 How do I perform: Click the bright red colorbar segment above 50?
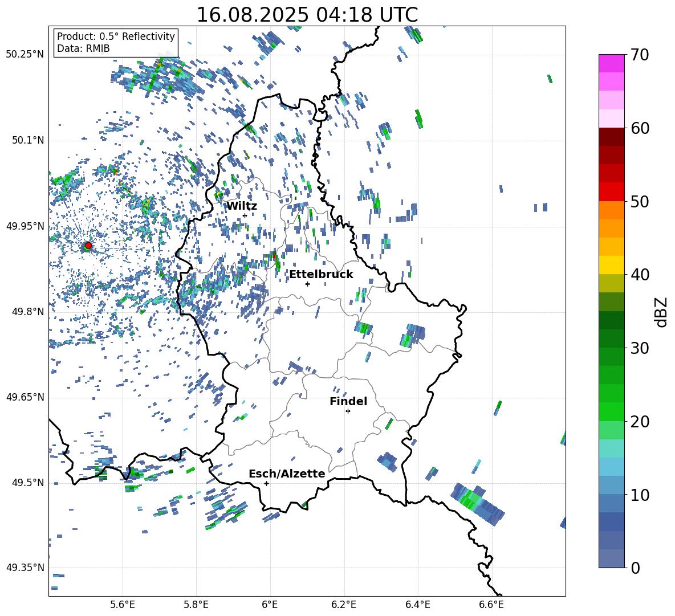coord(611,192)
